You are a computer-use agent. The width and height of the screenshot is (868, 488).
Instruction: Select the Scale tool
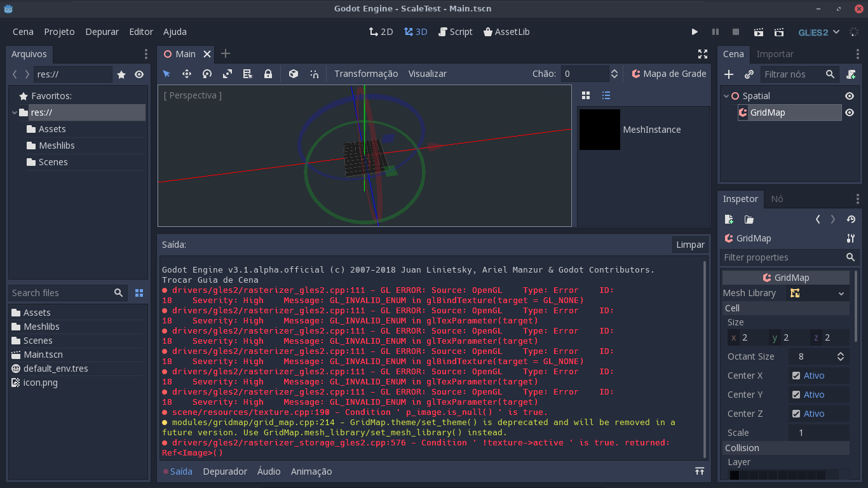(x=227, y=74)
